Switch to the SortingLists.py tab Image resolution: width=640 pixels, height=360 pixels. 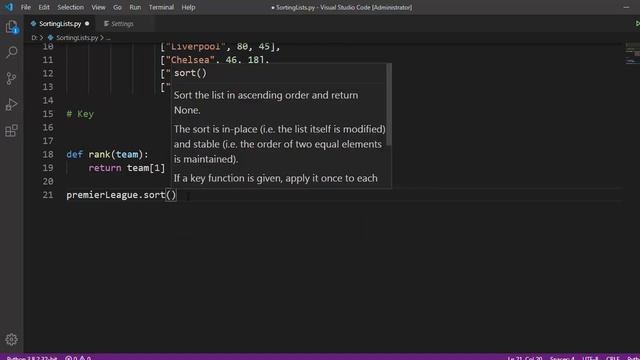60,24
